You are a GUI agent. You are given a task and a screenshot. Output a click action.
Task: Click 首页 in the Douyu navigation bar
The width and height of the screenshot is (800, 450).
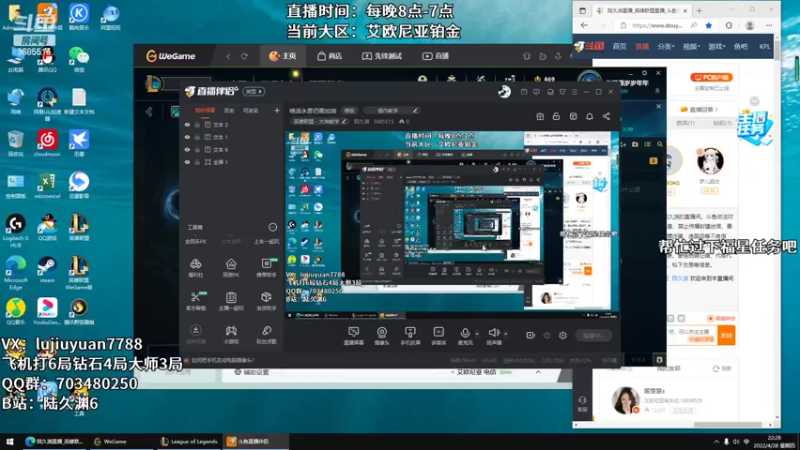[619, 46]
